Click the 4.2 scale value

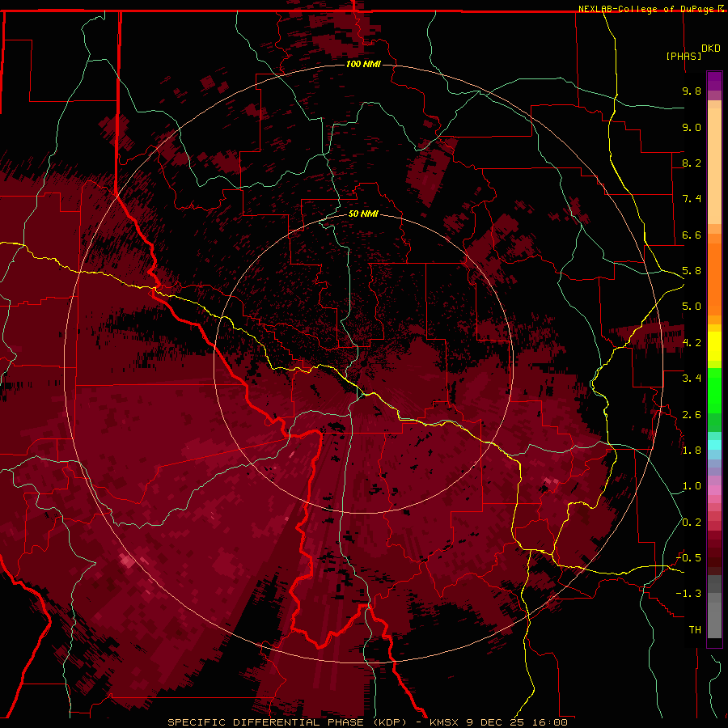[692, 343]
